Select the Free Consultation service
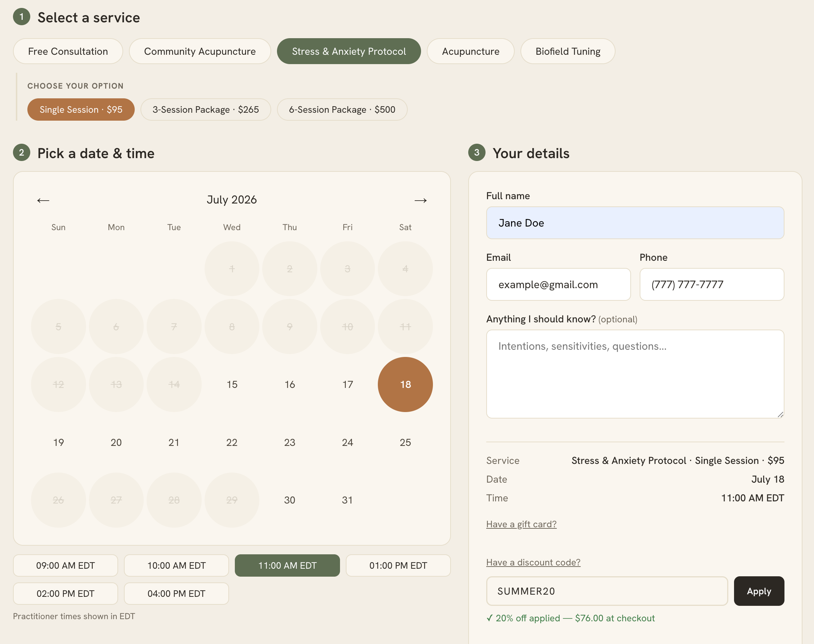The image size is (814, 644). click(x=68, y=51)
